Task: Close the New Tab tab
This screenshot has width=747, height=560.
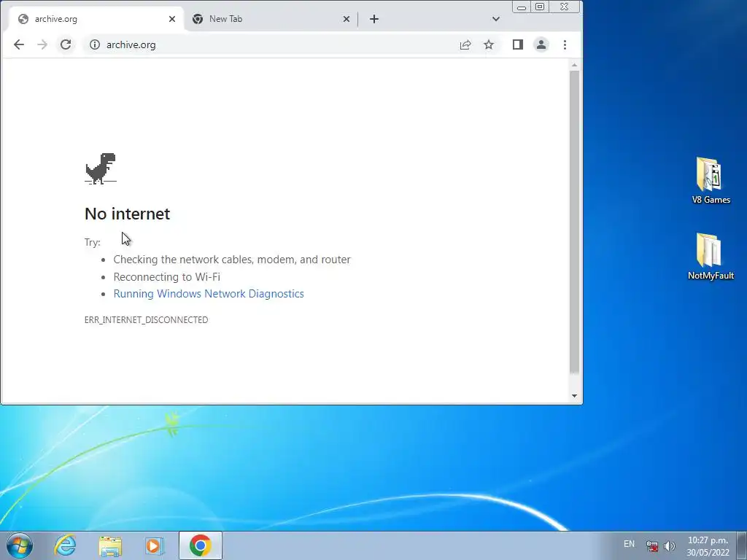Action: tap(347, 19)
